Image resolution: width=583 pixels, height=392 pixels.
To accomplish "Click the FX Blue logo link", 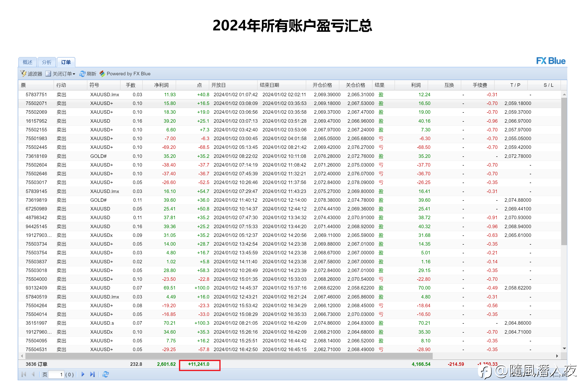I will point(551,61).
